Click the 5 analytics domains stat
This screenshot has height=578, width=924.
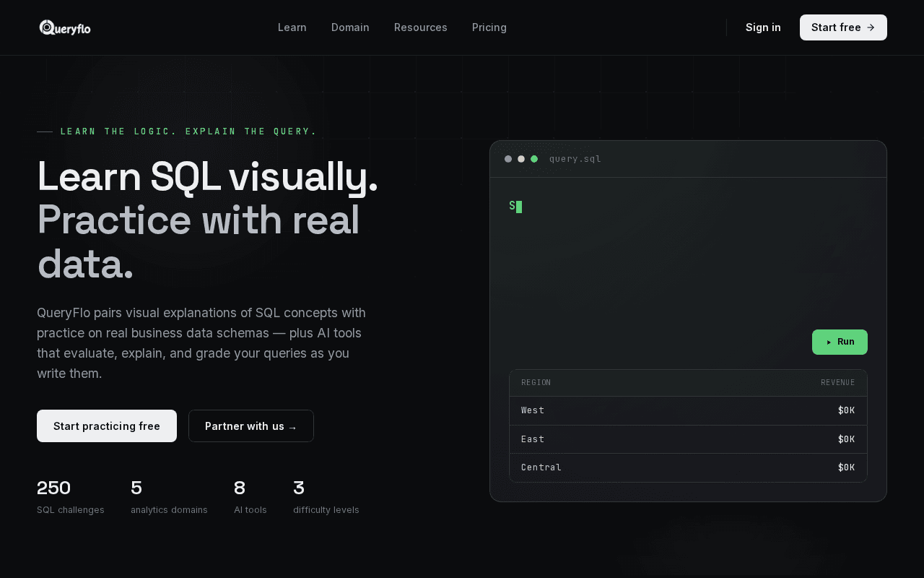(x=169, y=497)
